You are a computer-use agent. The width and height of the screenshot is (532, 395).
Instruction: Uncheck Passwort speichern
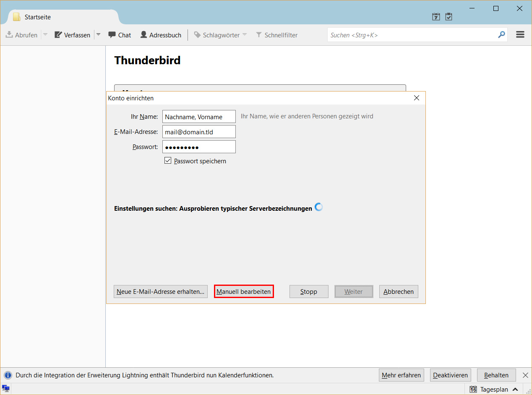[x=168, y=160]
